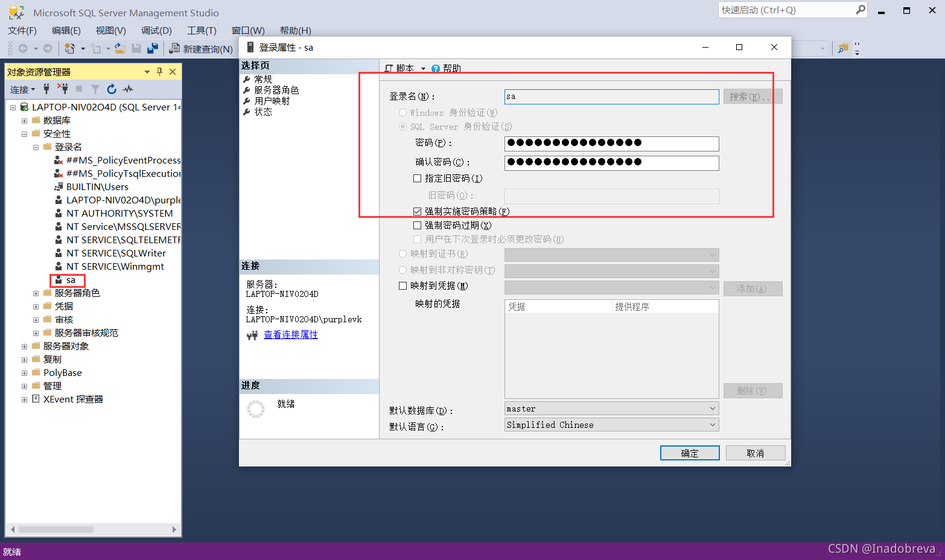Collapse the 安全性 tree node
This screenshot has width=945, height=560.
tap(24, 134)
